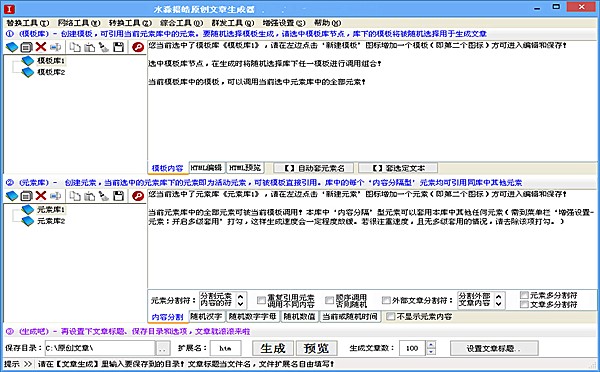Click the 【】自动套元素名 button

pos(314,168)
